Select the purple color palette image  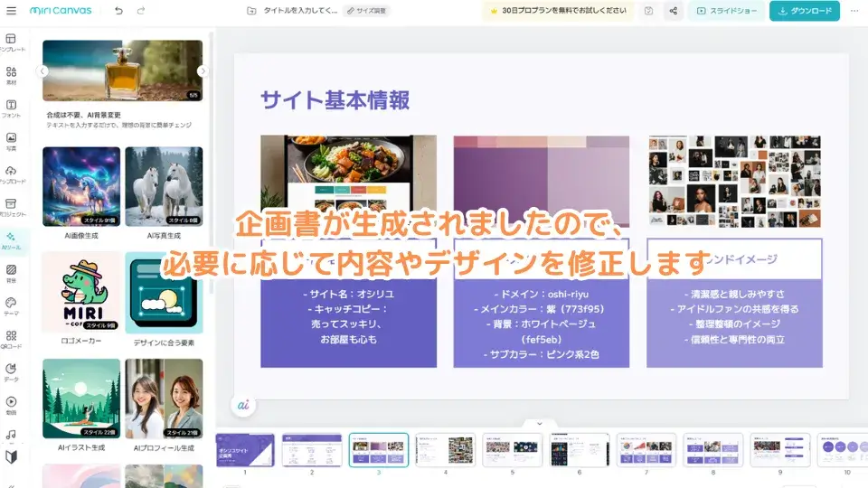pyautogui.click(x=542, y=182)
